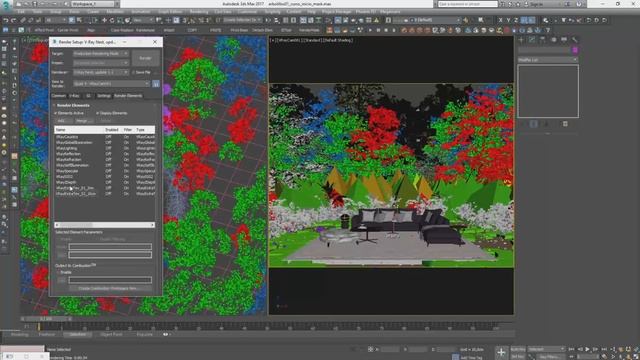Click the PASTE script button in toolbar
640x360 pixels.
coord(216,30)
